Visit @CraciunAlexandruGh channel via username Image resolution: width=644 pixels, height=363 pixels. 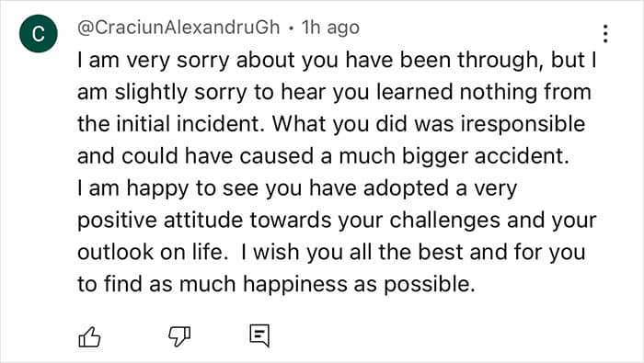click(x=178, y=28)
